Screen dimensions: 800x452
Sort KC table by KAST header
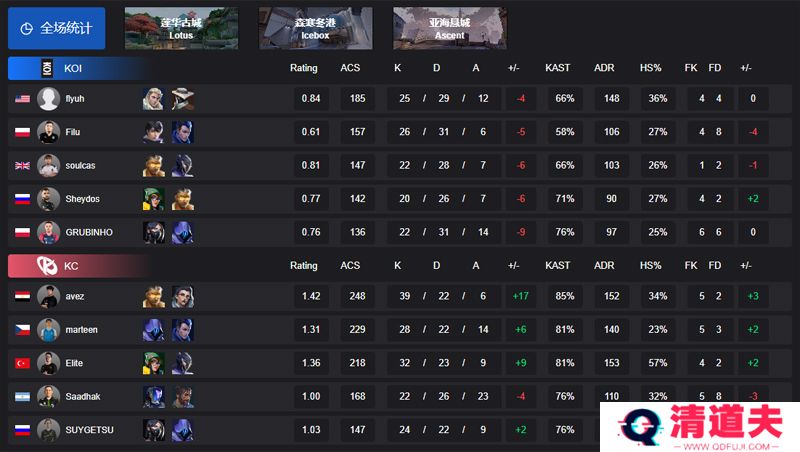[x=557, y=265]
